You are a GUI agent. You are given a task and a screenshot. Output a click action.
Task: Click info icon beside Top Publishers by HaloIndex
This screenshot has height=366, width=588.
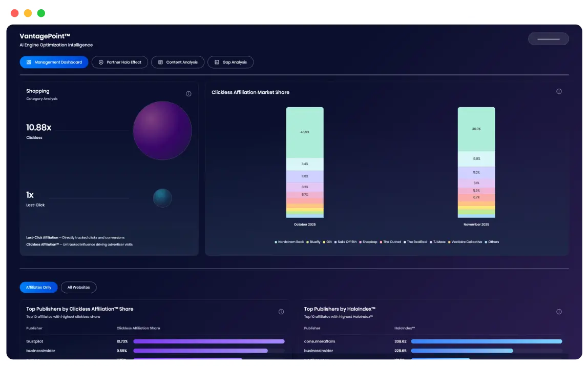pyautogui.click(x=559, y=312)
